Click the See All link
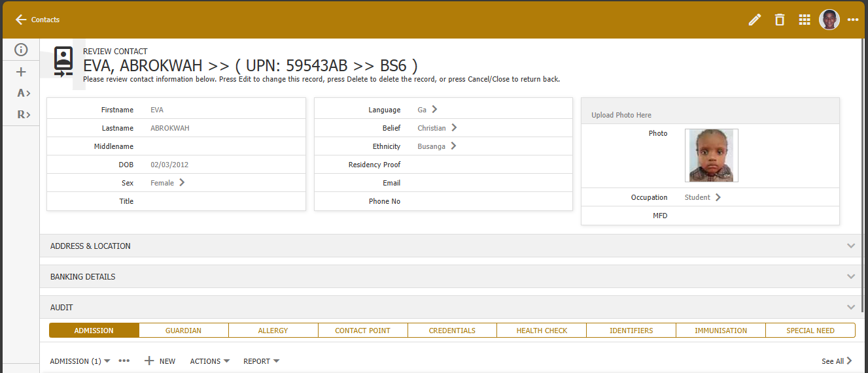The image size is (868, 373). click(837, 361)
